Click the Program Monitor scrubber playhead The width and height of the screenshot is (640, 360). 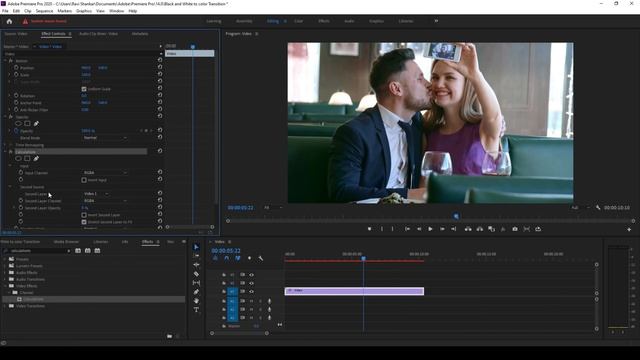point(456,216)
